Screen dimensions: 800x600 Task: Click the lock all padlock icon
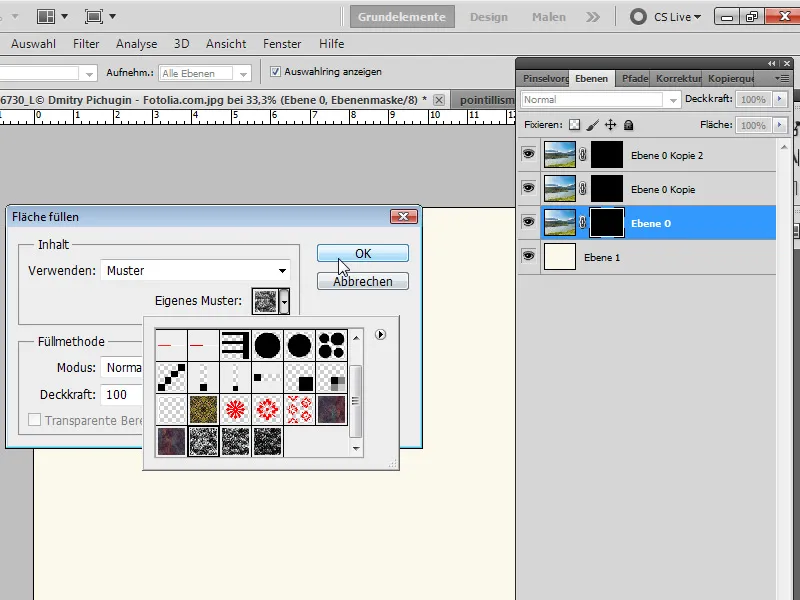point(628,126)
